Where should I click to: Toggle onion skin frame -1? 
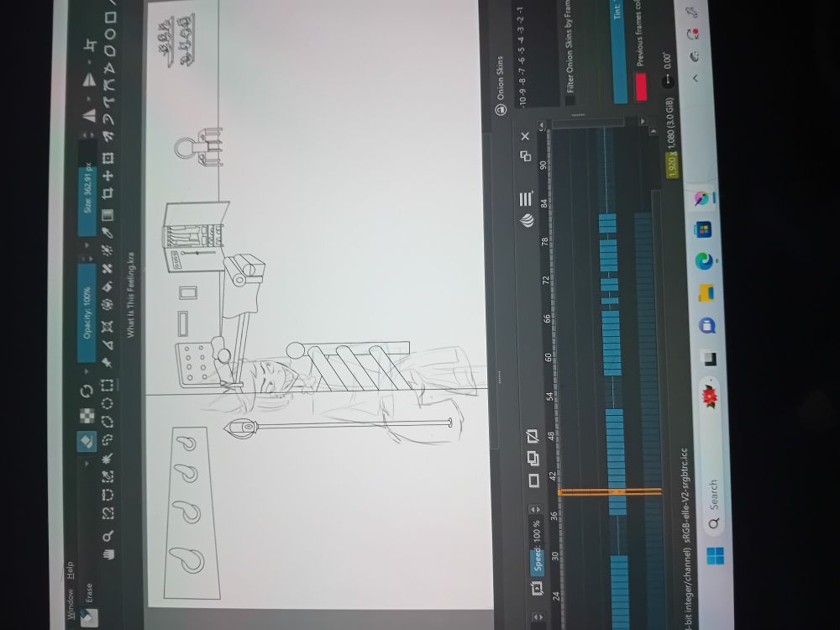tap(522, 9)
